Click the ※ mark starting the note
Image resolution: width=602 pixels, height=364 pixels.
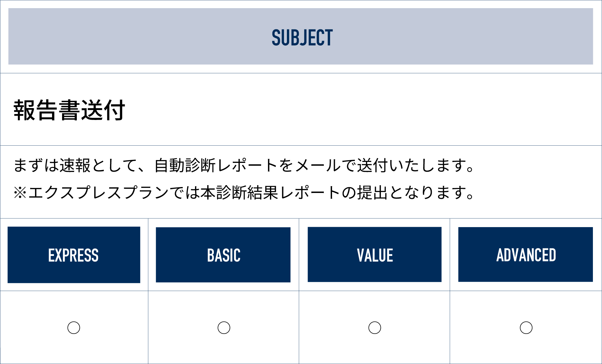pos(20,192)
